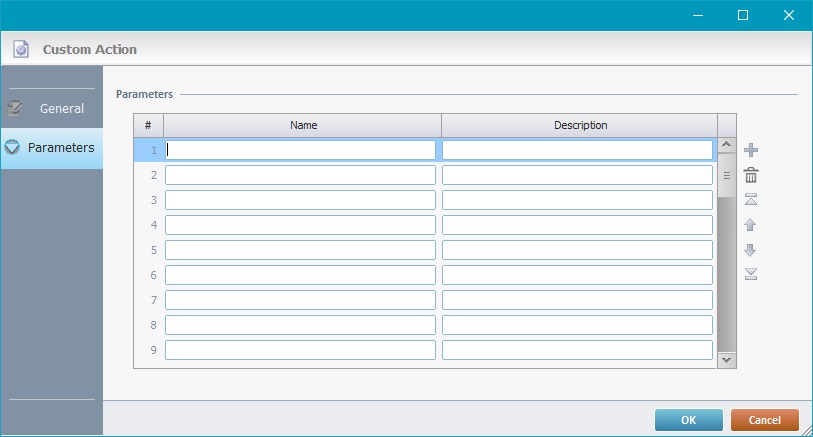Screen dimensions: 813x437
Task: Select row number 9 in the table
Action: (149, 350)
